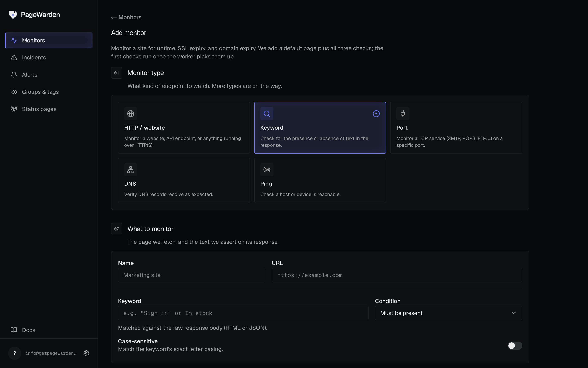Select the HTTP / website monitor type
The height and width of the screenshot is (368, 588).
point(184,128)
